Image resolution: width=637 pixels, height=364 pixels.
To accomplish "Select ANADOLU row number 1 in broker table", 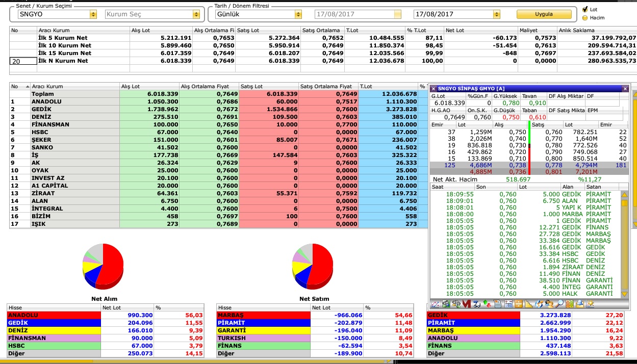I will coord(219,101).
